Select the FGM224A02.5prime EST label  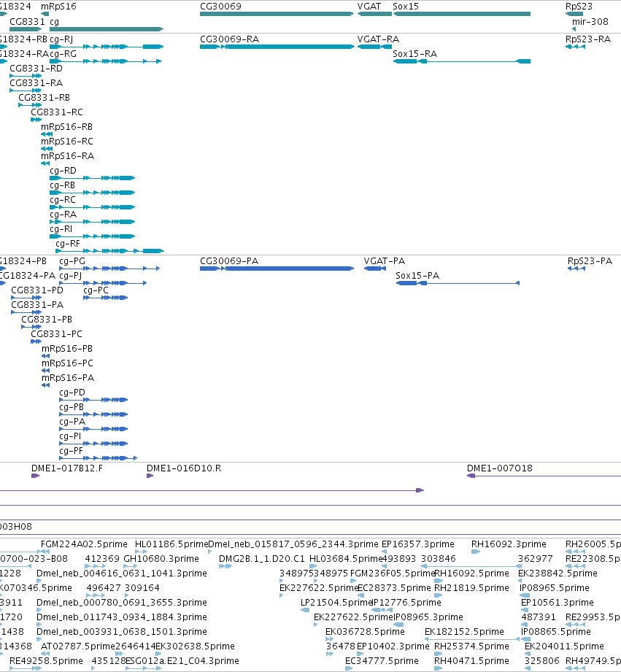point(84,544)
